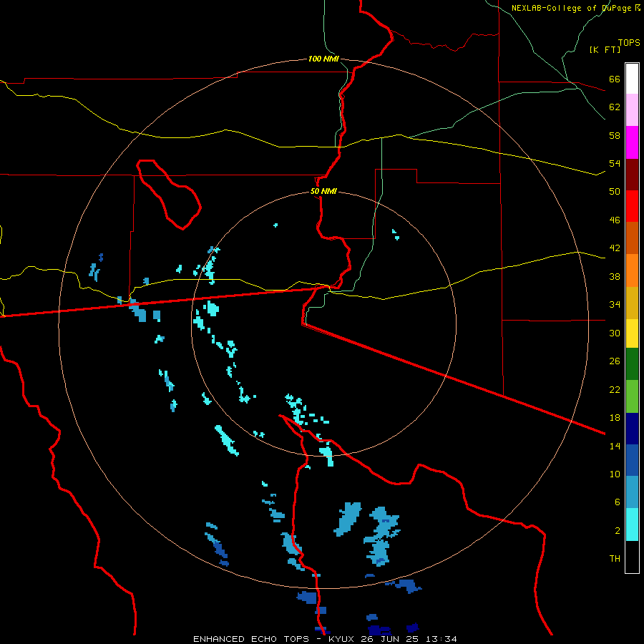Click the black TH legend swatch
The image size is (644, 644).
[632, 557]
